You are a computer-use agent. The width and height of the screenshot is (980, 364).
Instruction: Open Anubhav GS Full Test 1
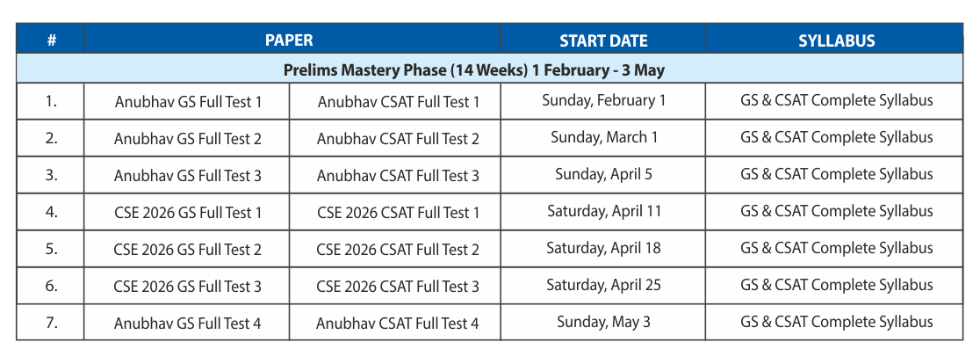(x=188, y=102)
